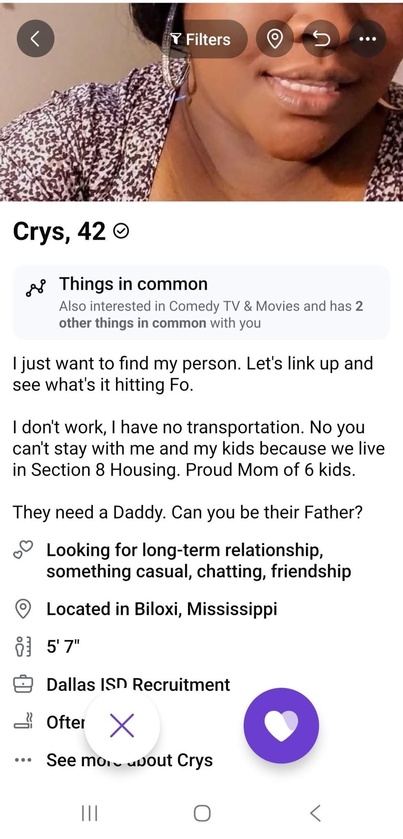Tap the undo arrow icon
Viewport: 403px width, 839px height.
321,39
